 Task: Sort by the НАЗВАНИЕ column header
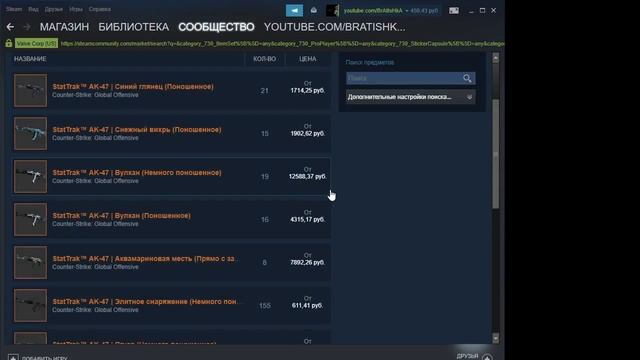point(30,59)
